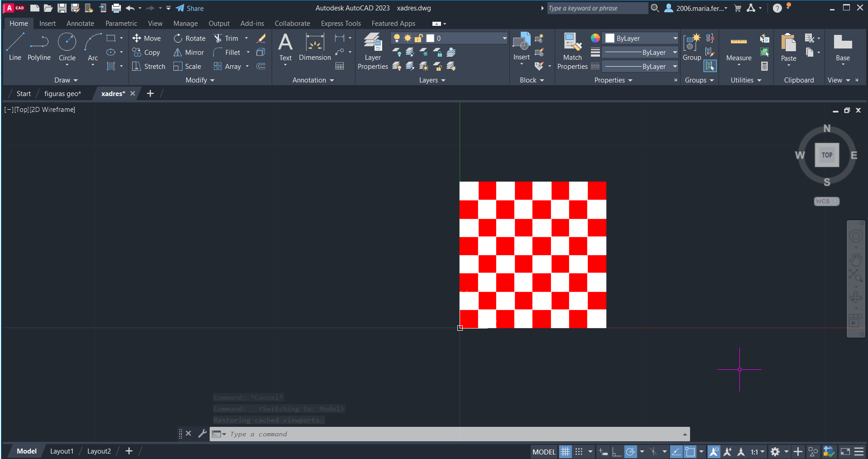The image size is (868, 459).
Task: Expand the Utilities panel dropdown
Action: click(746, 80)
